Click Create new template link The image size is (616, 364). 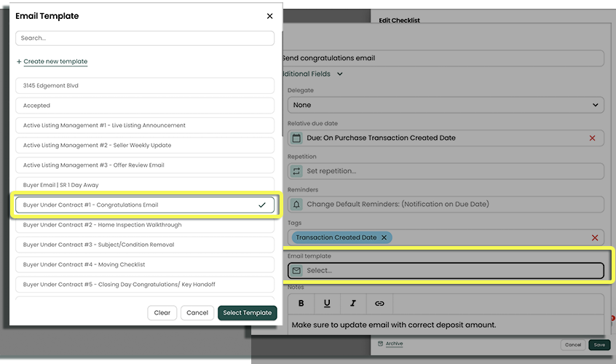tap(55, 62)
